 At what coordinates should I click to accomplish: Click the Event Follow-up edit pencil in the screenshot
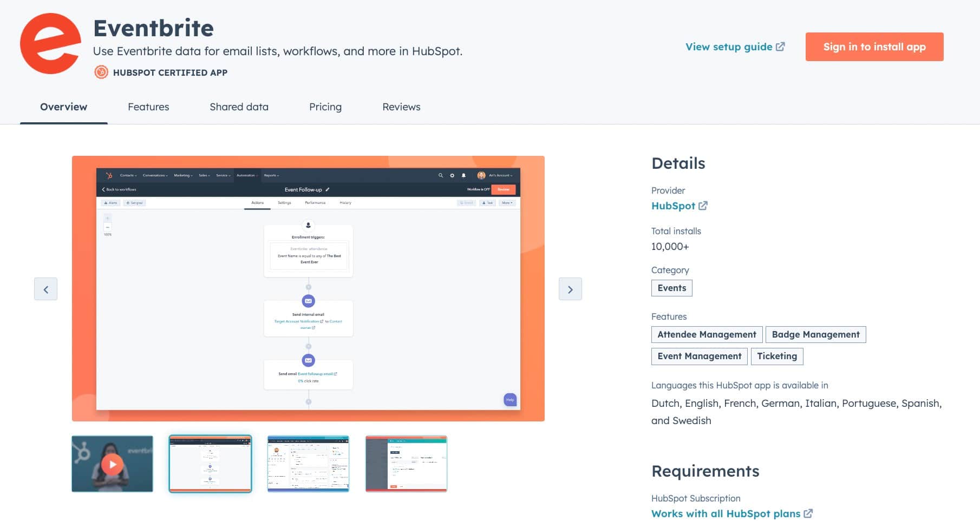pos(328,189)
